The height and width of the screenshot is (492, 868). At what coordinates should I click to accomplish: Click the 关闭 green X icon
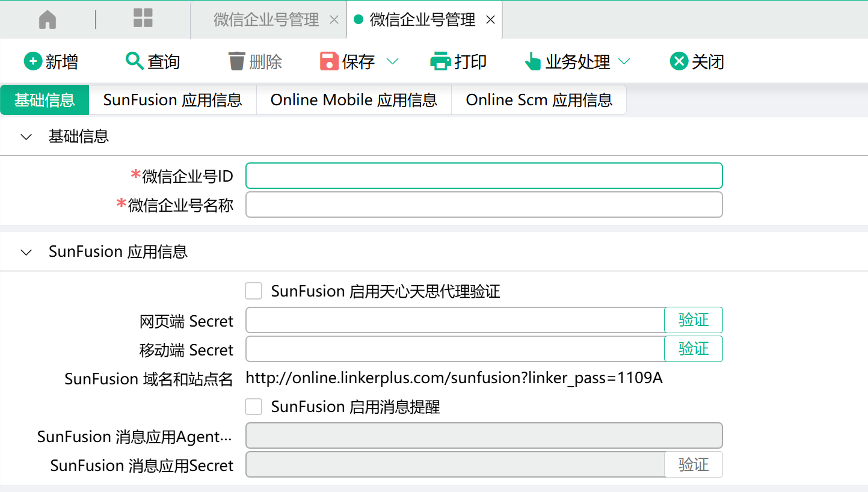(679, 61)
